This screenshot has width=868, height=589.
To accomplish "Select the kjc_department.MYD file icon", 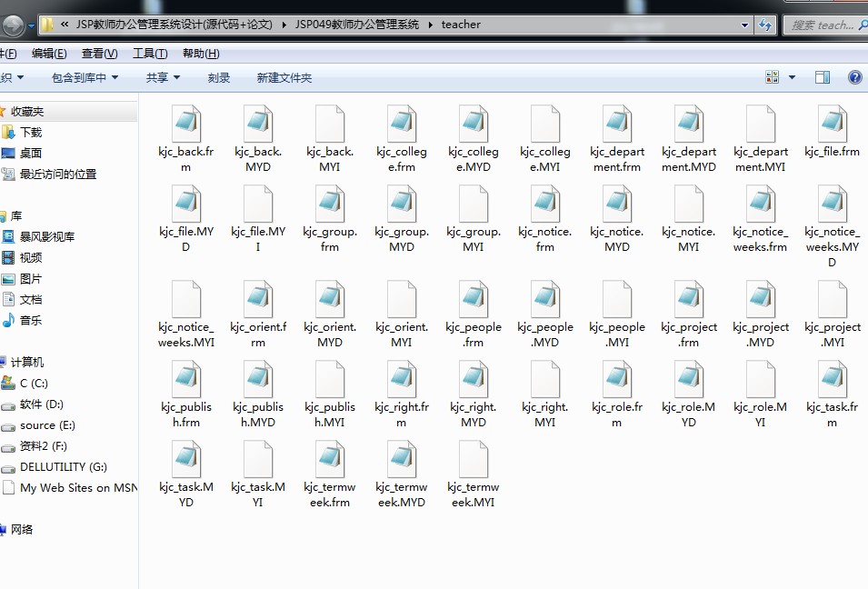I will coord(689,124).
